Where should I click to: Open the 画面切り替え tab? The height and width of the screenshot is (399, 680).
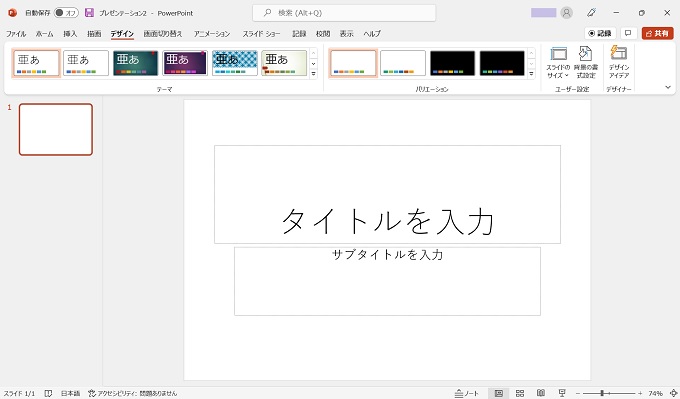[163, 33]
